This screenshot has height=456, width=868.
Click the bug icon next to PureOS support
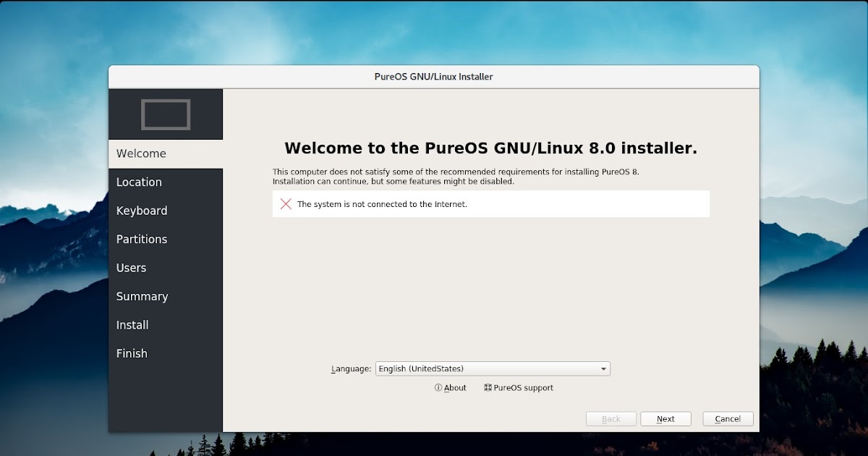tap(488, 387)
